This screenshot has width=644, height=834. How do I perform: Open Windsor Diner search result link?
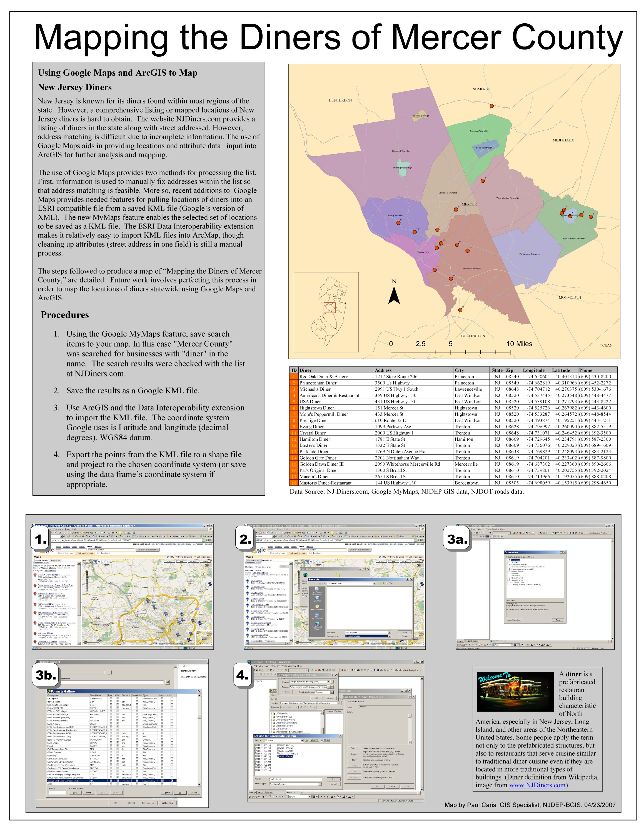(46, 634)
